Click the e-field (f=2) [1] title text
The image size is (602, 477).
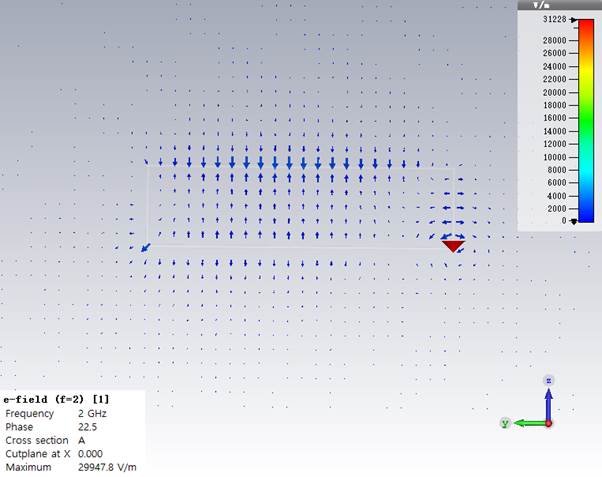[x=56, y=399]
